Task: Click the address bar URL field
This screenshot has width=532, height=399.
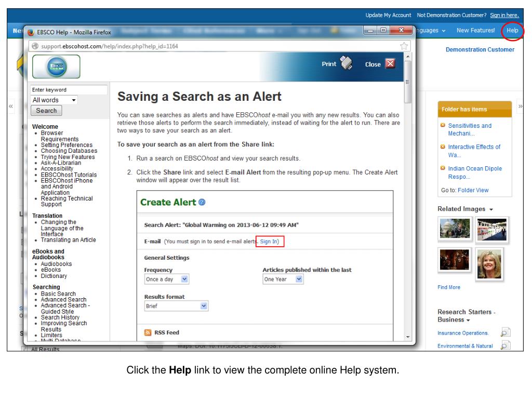Action: pyautogui.click(x=217, y=46)
